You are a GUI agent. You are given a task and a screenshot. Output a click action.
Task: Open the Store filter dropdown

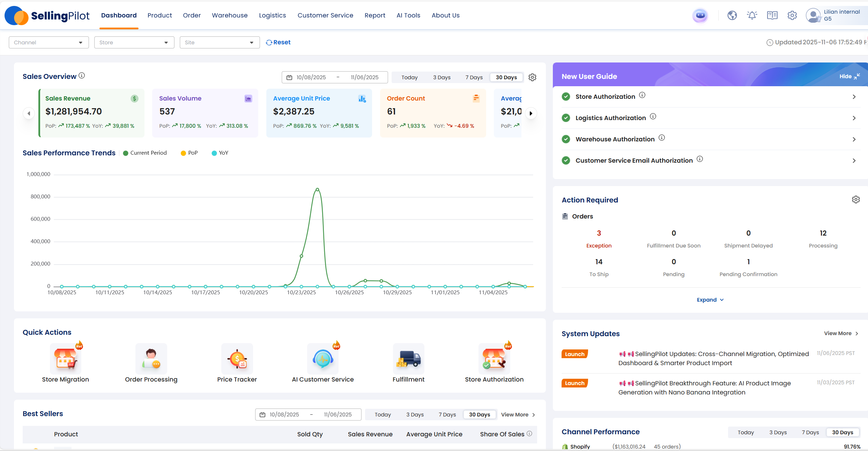[134, 43]
